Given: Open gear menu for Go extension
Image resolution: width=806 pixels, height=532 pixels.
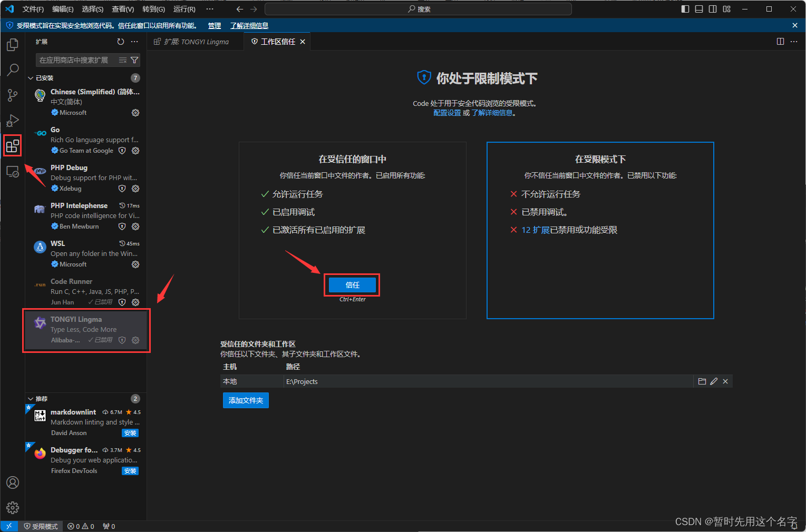Looking at the screenshot, I should point(135,151).
